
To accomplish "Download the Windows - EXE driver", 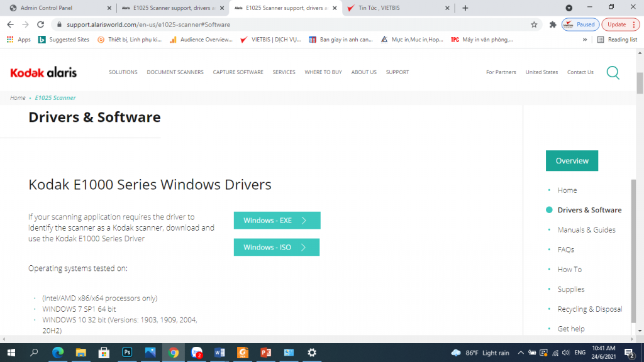I will click(277, 221).
